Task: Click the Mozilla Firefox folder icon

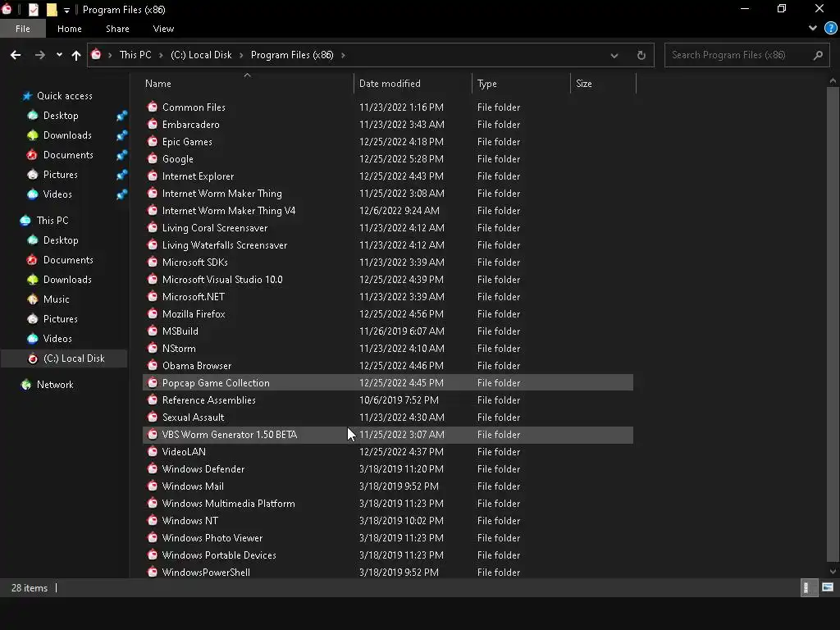Action: tap(152, 314)
